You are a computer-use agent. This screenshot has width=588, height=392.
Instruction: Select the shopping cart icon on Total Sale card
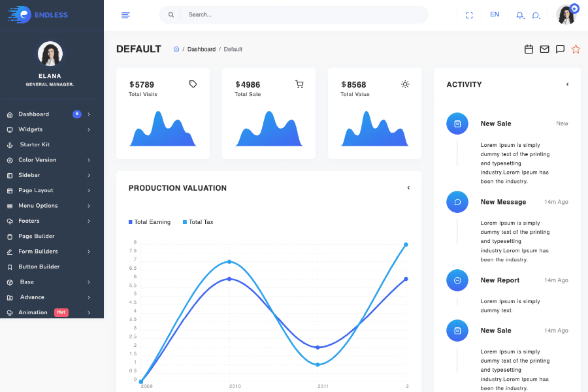coord(299,84)
